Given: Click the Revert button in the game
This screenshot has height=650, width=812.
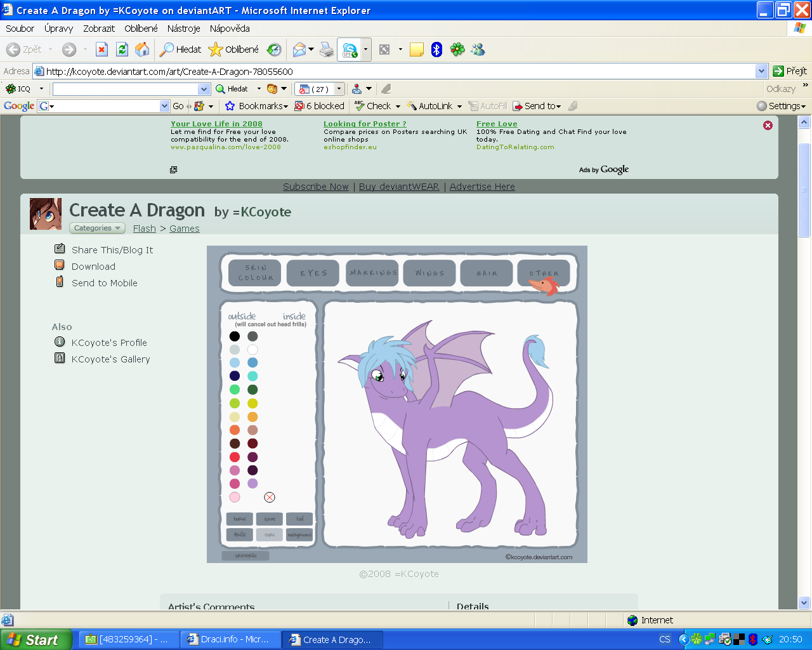Looking at the screenshot, I should point(246,555).
